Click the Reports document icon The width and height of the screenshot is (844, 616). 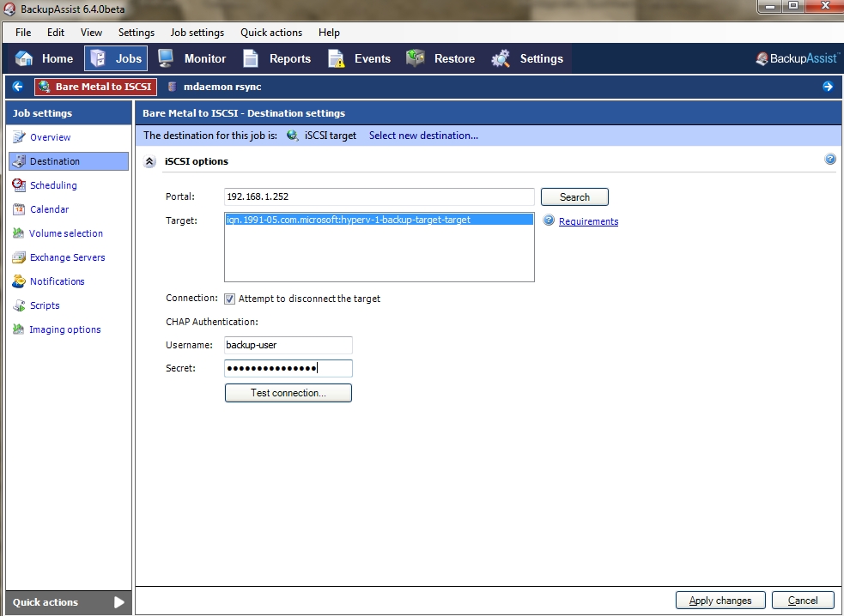click(x=251, y=58)
